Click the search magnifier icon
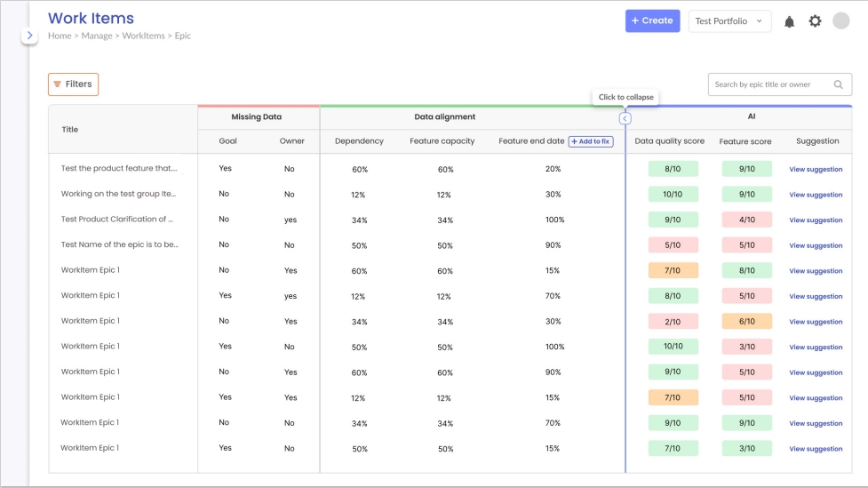Screen dimensions: 868x488 click(838, 84)
